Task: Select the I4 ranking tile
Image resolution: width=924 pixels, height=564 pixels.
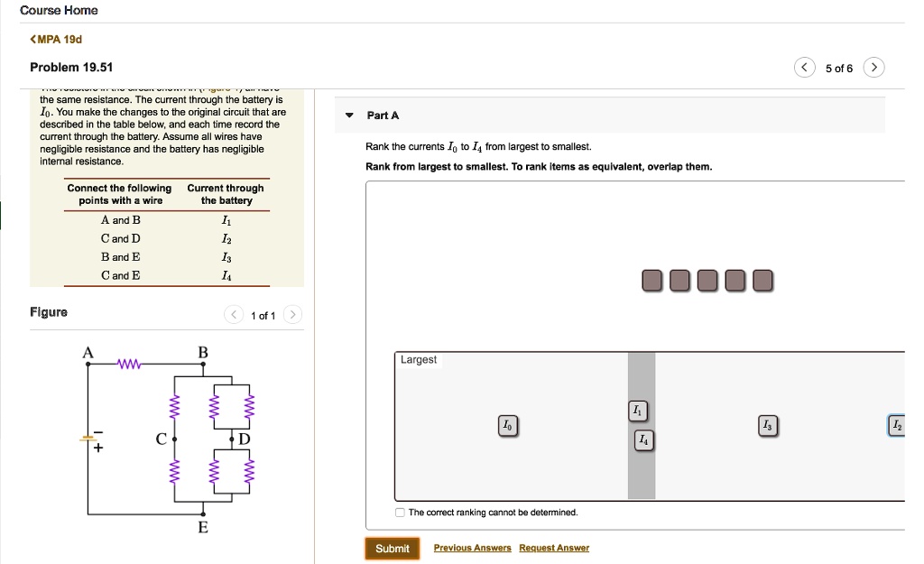Action: [x=642, y=440]
